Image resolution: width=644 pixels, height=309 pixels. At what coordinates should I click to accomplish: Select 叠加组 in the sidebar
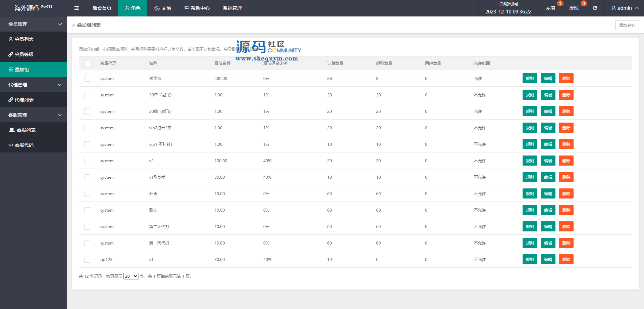pyautogui.click(x=34, y=70)
